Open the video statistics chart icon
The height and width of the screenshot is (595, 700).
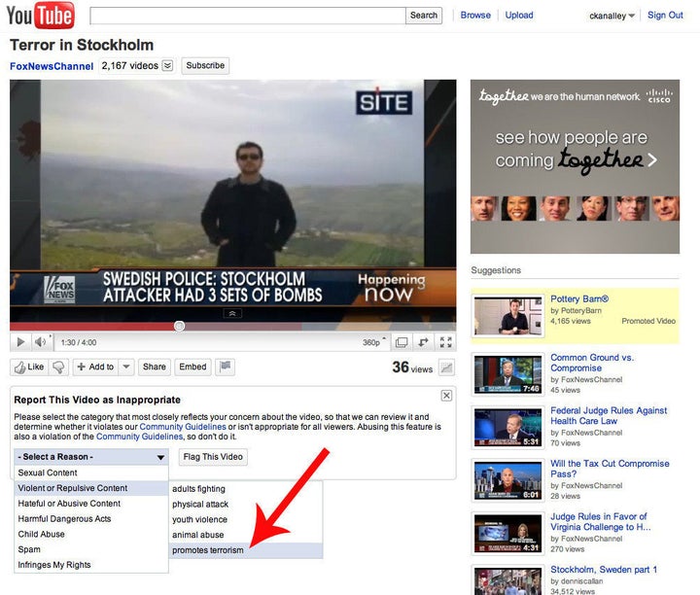446,367
